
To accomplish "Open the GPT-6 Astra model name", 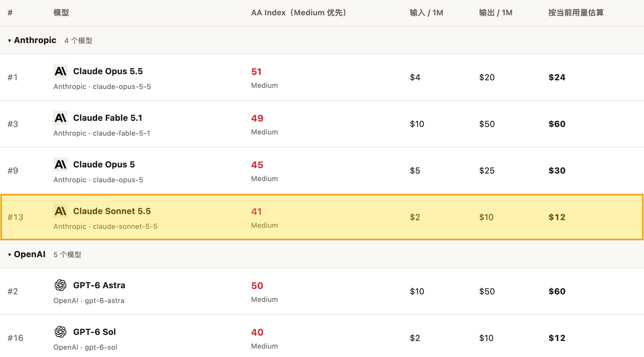I will coord(99,285).
